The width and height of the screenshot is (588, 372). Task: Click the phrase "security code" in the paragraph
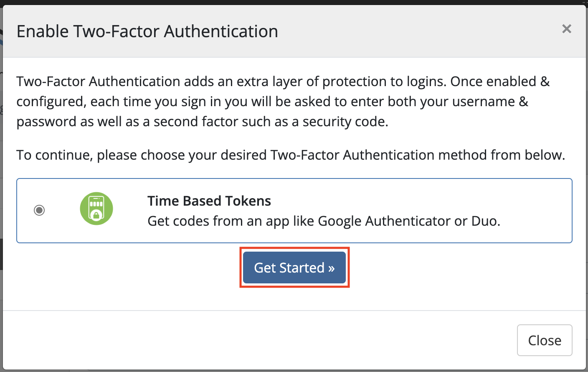[x=344, y=122]
